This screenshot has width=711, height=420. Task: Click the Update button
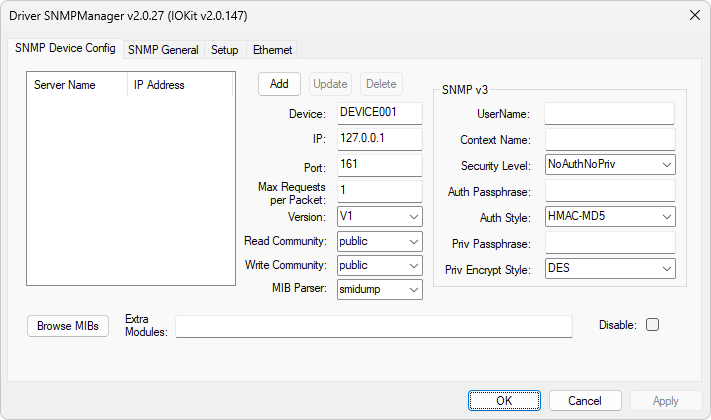[x=330, y=84]
